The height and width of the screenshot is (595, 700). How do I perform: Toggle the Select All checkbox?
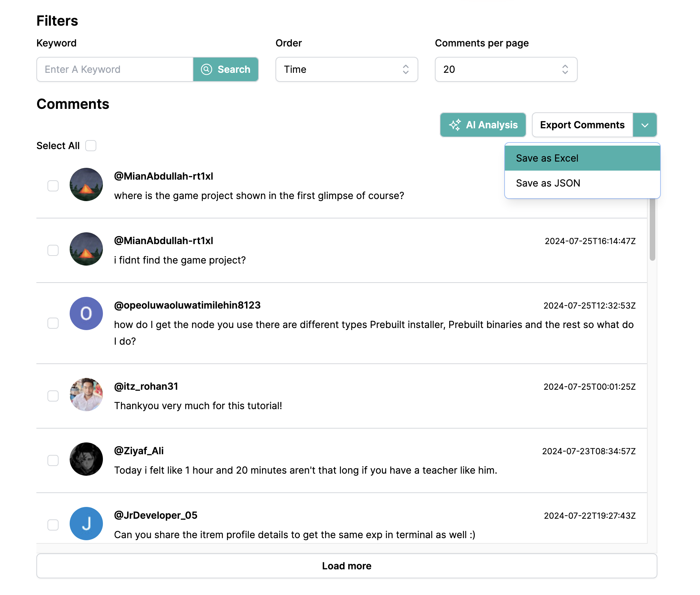point(91,145)
